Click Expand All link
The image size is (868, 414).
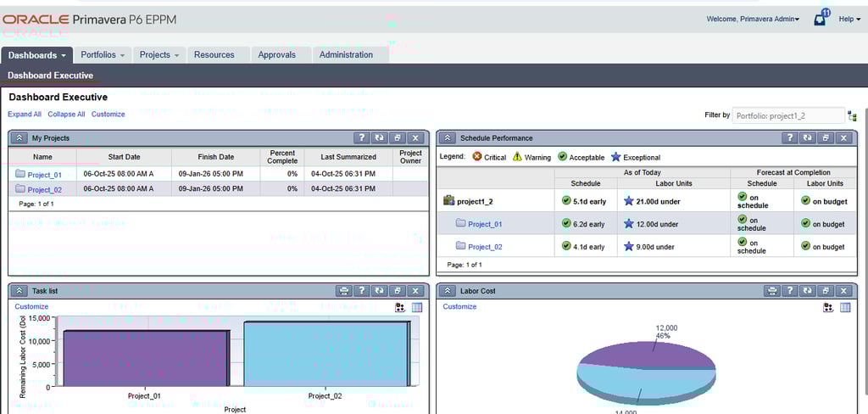[x=25, y=115]
